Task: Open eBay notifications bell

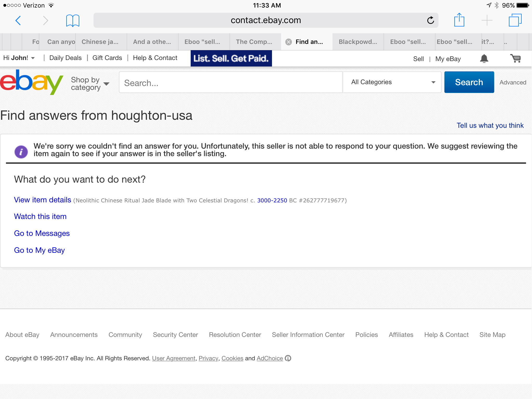Action: 484,59
